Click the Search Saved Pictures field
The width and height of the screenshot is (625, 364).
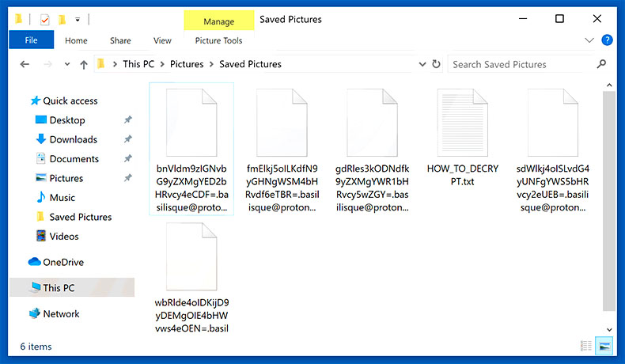[x=522, y=64]
